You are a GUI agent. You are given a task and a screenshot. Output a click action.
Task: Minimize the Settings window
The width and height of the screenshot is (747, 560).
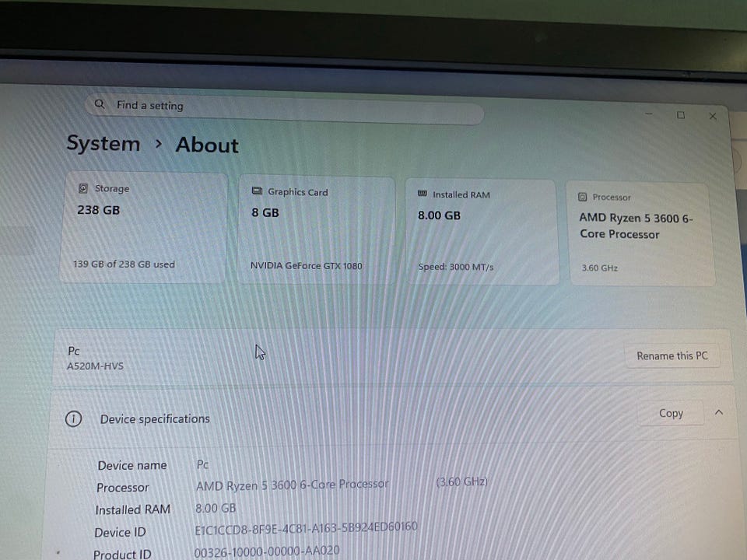(649, 114)
